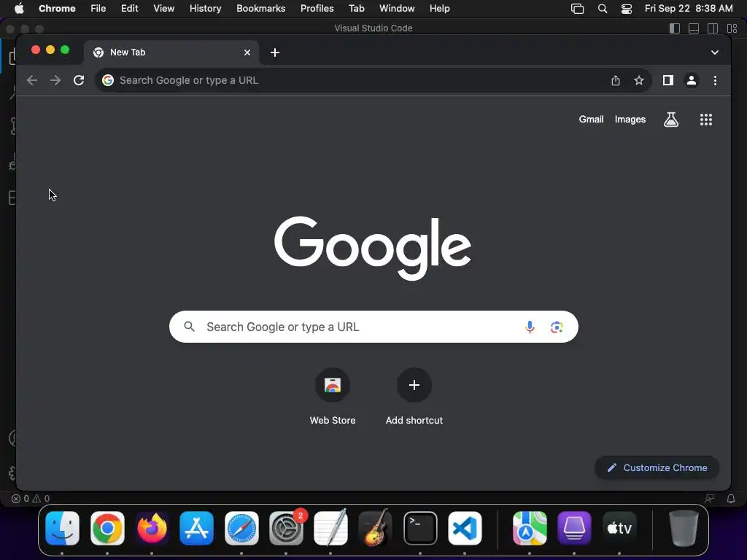Search by image with the Lens icon
The height and width of the screenshot is (560, 747).
pyautogui.click(x=557, y=327)
